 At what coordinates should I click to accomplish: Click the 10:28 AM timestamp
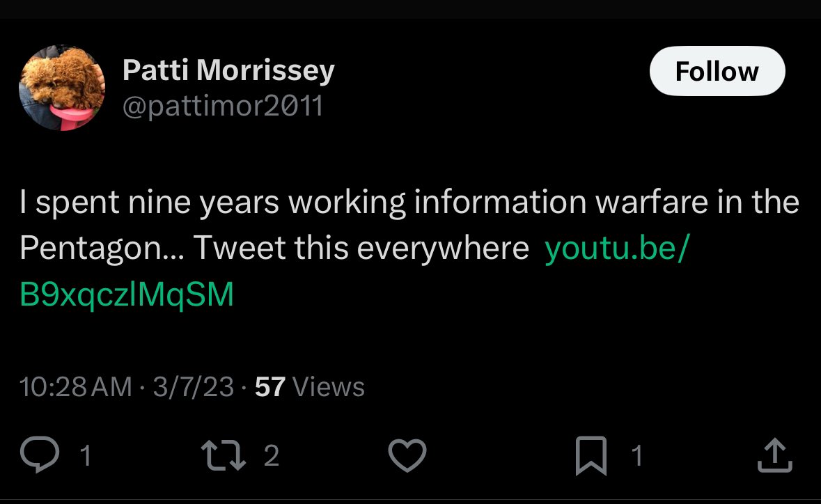76,386
